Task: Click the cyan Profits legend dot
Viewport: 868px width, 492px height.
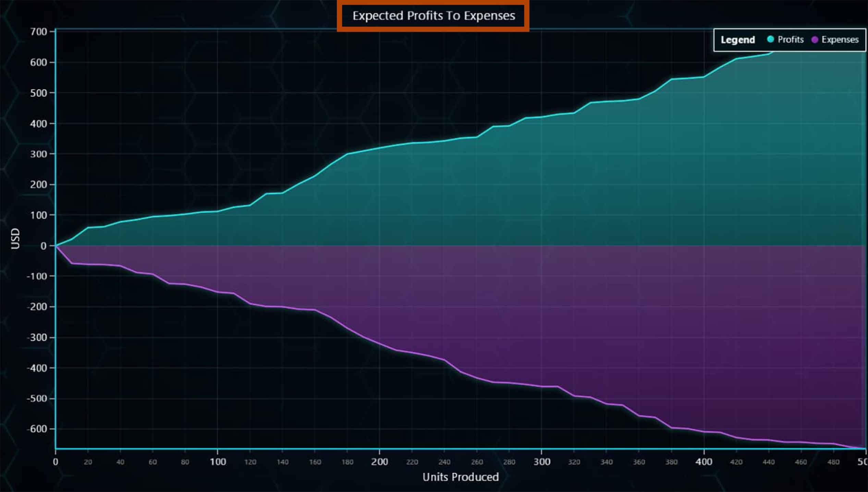Action: tap(770, 39)
